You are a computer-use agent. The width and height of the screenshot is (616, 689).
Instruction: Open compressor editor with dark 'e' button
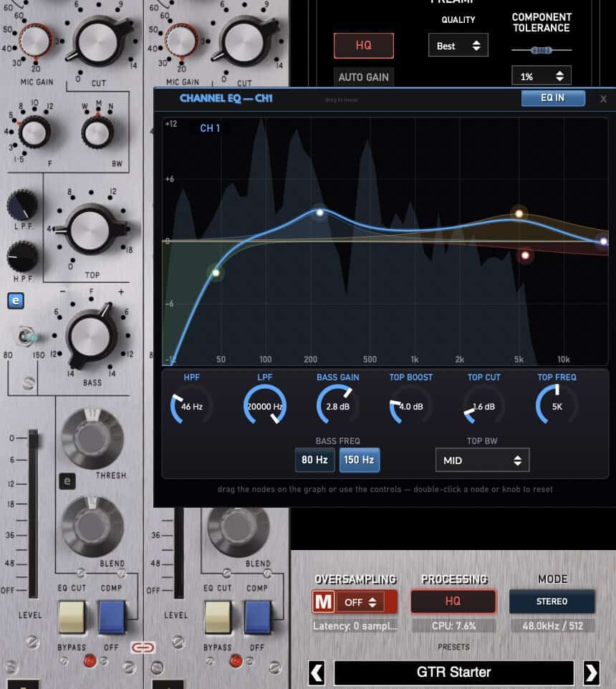click(x=67, y=481)
